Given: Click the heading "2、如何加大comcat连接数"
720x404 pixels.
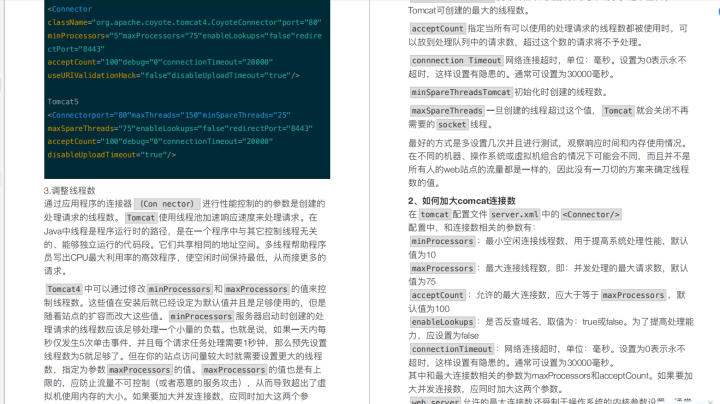Looking at the screenshot, I should coord(461,201).
